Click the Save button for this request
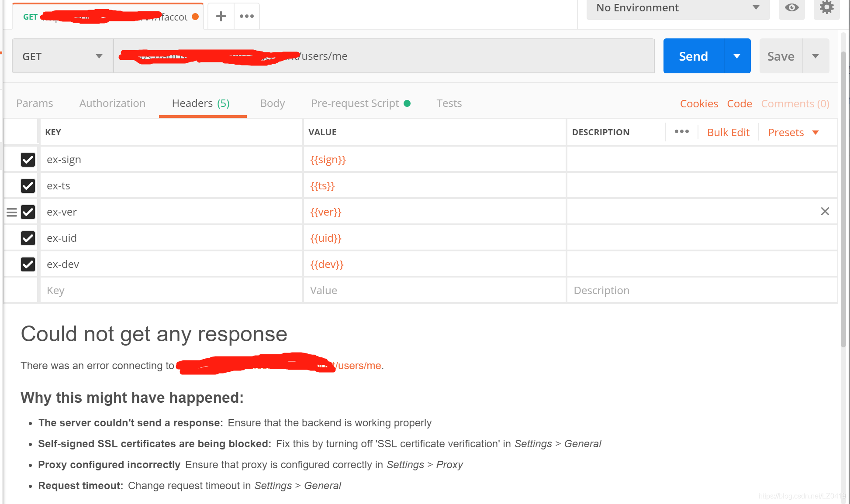 781,56
